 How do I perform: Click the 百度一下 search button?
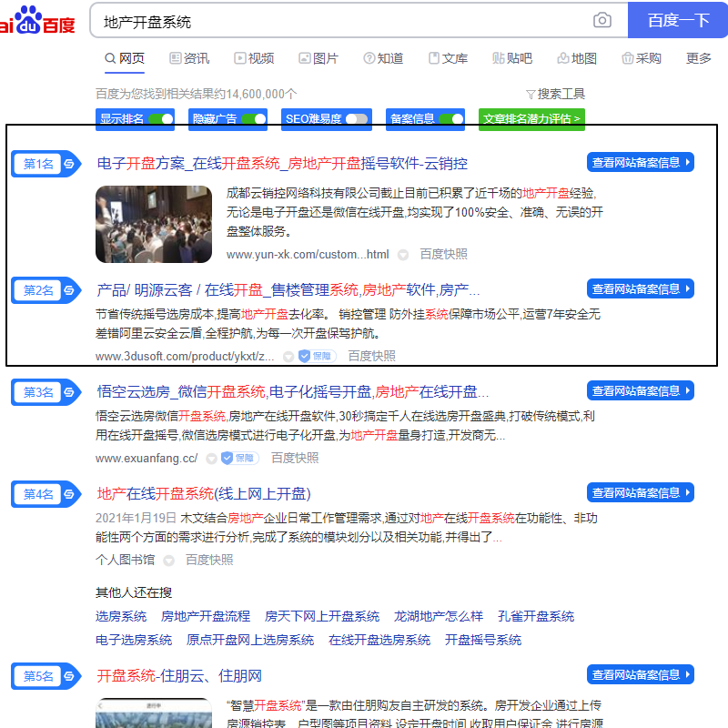(678, 20)
